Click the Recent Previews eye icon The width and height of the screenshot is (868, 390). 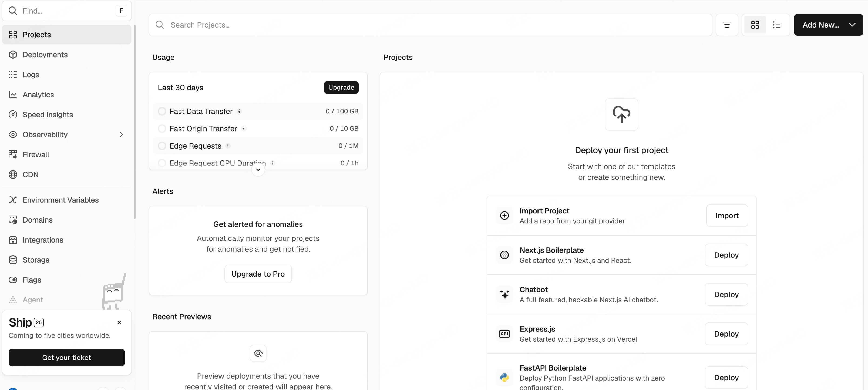pyautogui.click(x=258, y=353)
